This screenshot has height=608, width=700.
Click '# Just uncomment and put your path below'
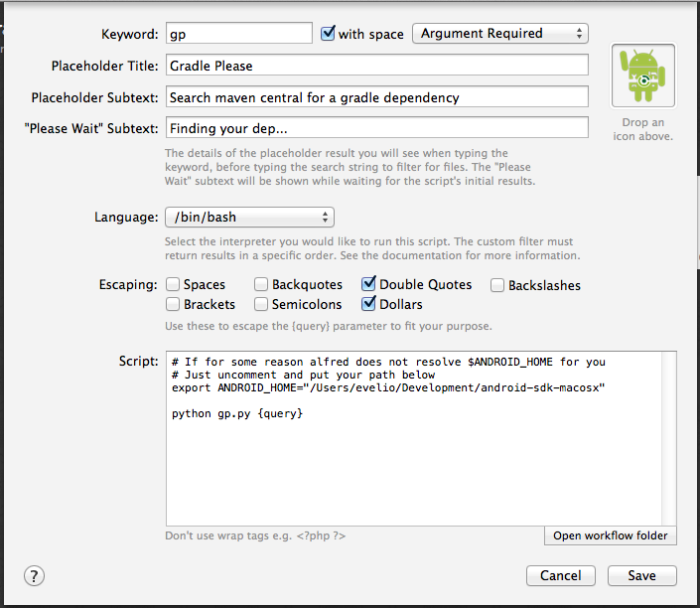[303, 375]
